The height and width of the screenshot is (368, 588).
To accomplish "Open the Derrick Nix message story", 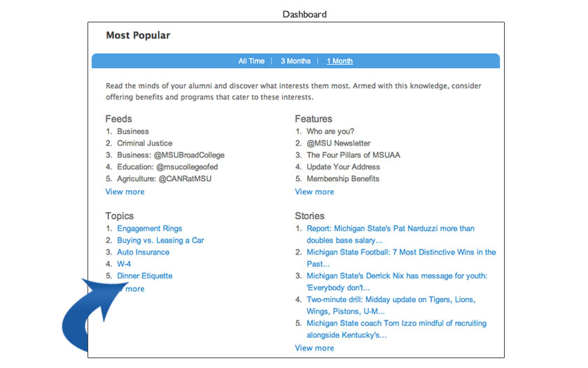I will tap(397, 281).
